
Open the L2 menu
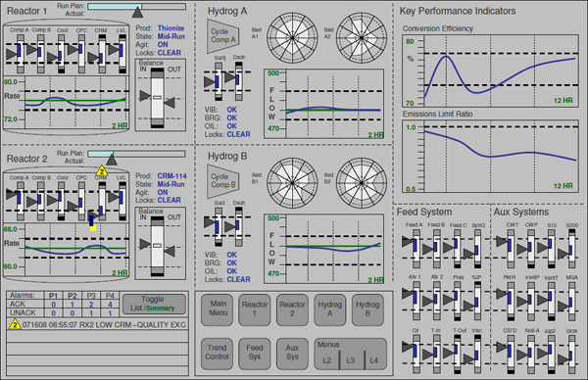(327, 360)
